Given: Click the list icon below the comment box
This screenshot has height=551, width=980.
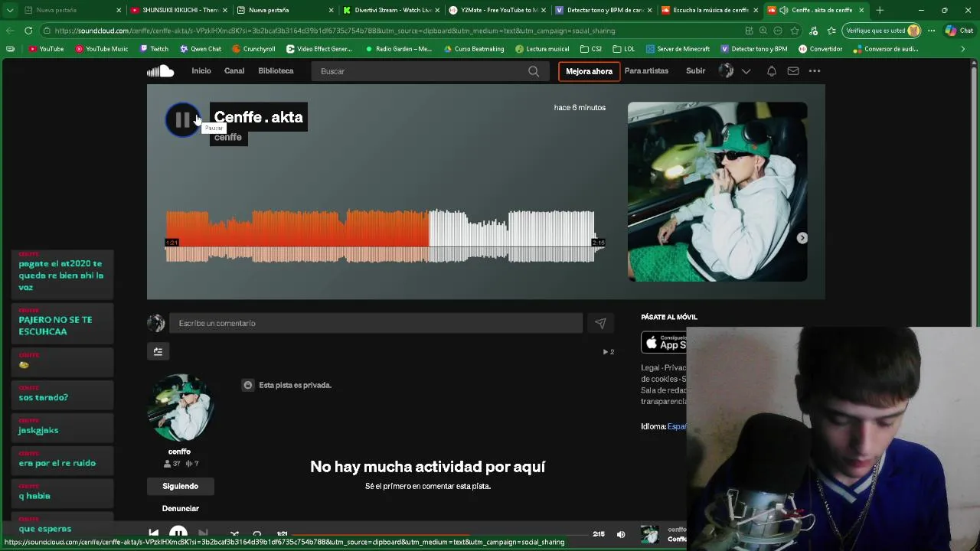Looking at the screenshot, I should (158, 351).
